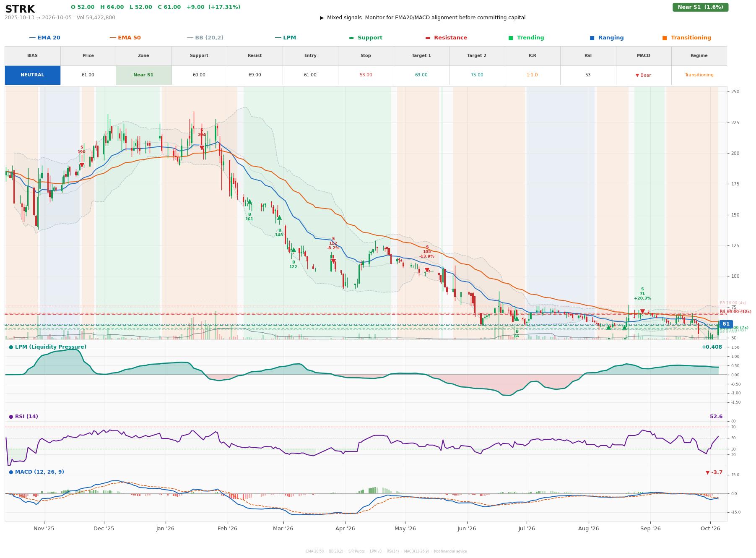Click the LPM legend entry
The width and height of the screenshot is (756, 558).
coord(285,38)
